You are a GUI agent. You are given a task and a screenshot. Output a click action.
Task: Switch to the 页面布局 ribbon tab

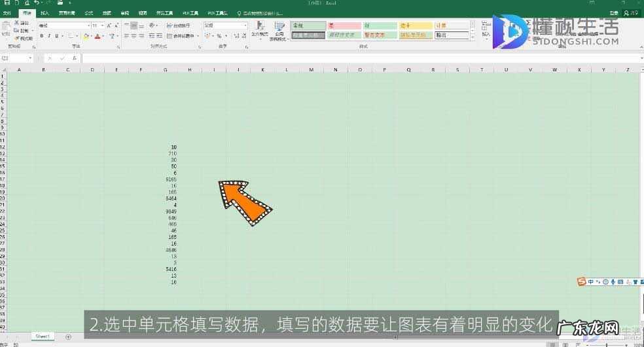(x=67, y=13)
